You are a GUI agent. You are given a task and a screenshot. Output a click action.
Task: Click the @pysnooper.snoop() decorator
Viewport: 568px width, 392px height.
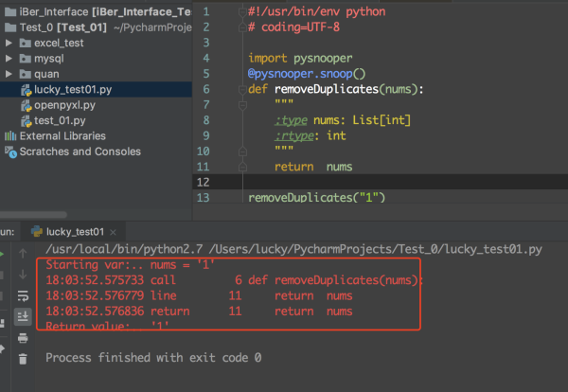click(307, 74)
